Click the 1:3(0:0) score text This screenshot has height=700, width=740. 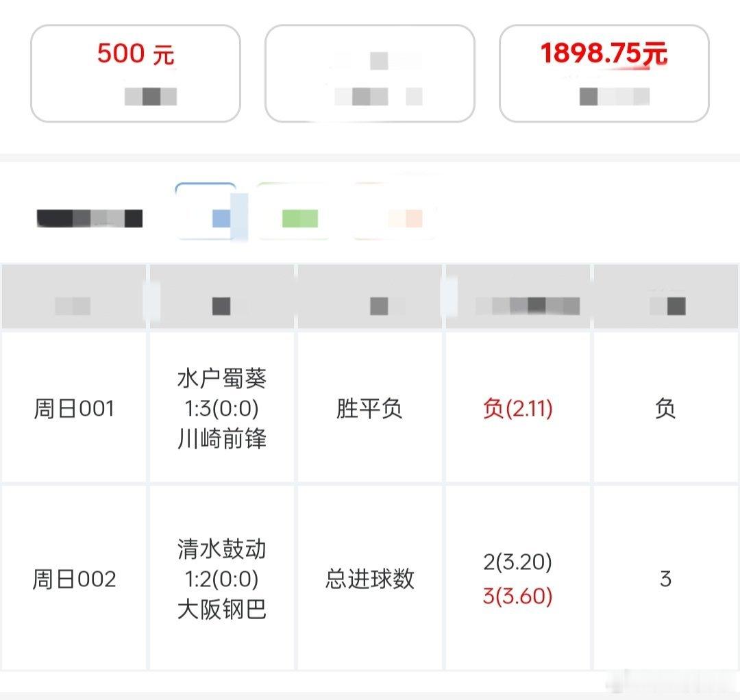coord(222,408)
